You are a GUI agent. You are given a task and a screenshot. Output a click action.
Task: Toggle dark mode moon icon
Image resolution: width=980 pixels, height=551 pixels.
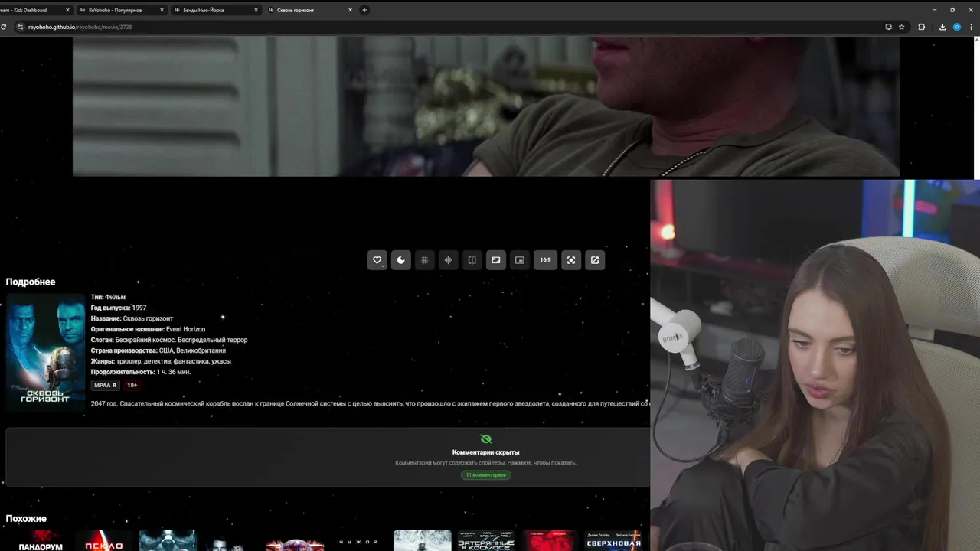coord(400,260)
